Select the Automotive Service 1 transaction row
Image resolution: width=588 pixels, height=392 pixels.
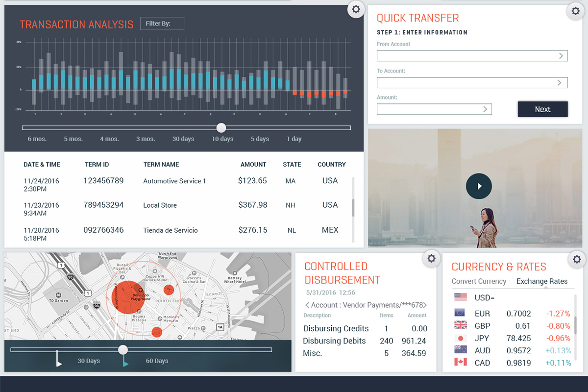(174, 181)
